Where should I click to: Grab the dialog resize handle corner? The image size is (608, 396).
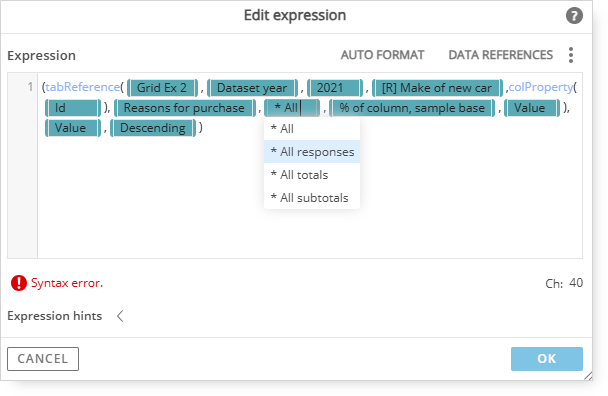(588, 375)
